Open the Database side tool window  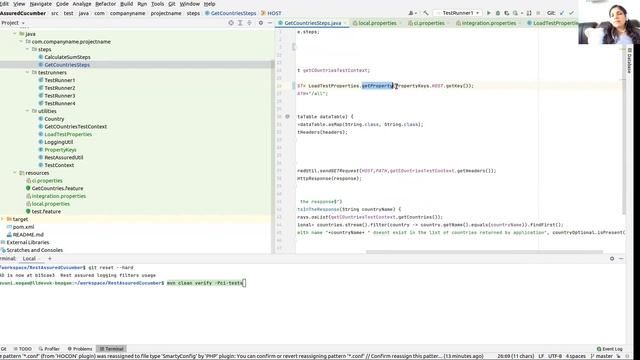coord(630,60)
